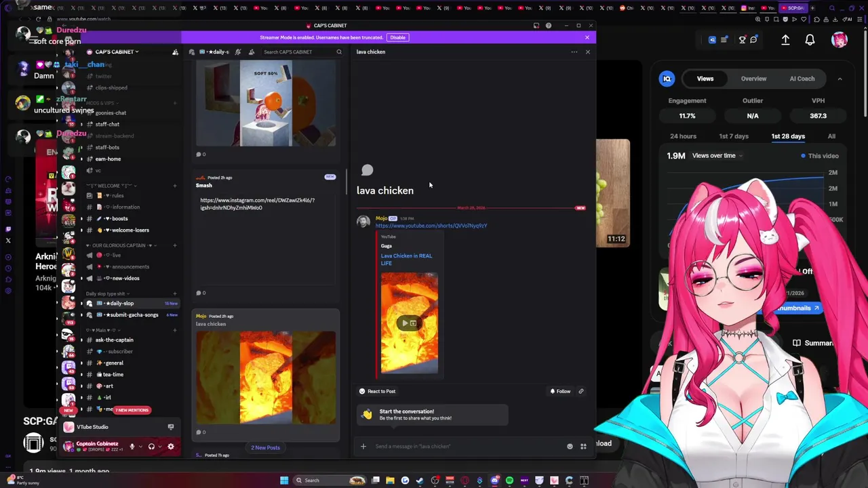Expand headphone output options arrow
This screenshot has width=868, height=488.
[159, 447]
